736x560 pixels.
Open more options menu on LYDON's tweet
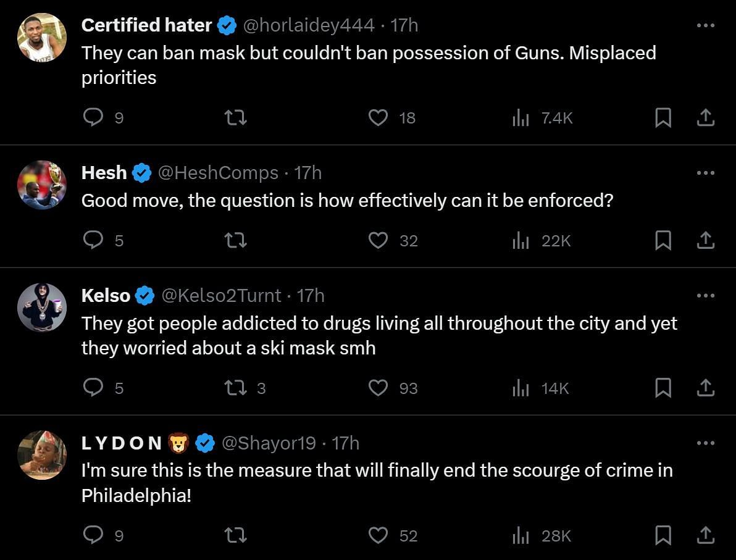coord(705,443)
